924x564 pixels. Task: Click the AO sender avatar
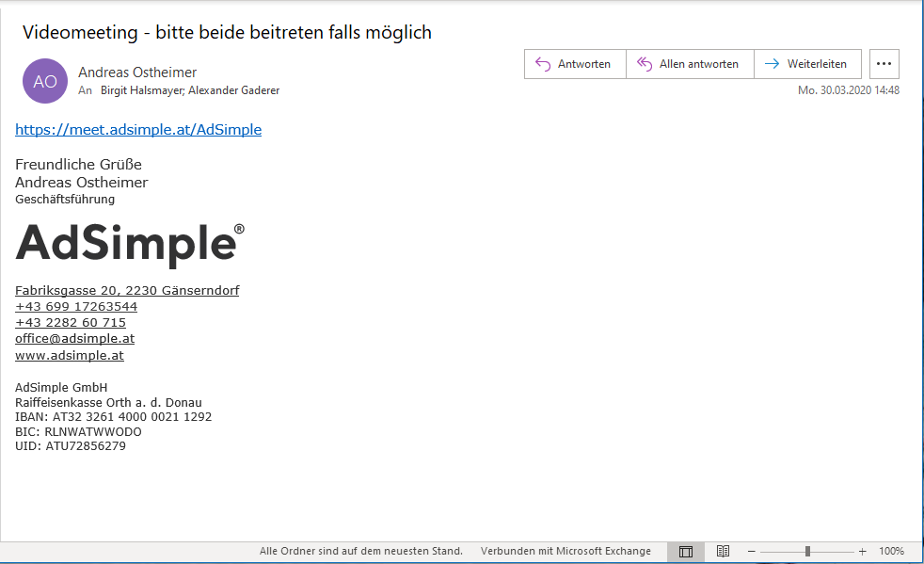click(x=45, y=81)
